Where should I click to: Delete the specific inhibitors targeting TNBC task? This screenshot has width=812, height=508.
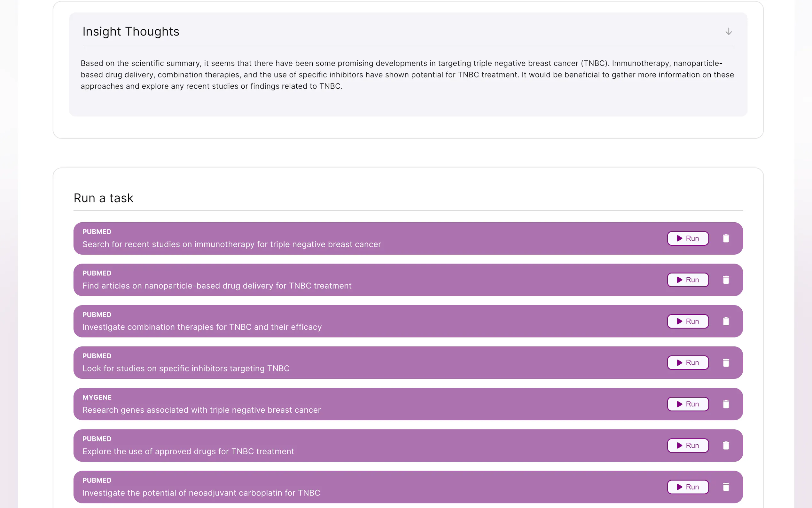coord(726,362)
